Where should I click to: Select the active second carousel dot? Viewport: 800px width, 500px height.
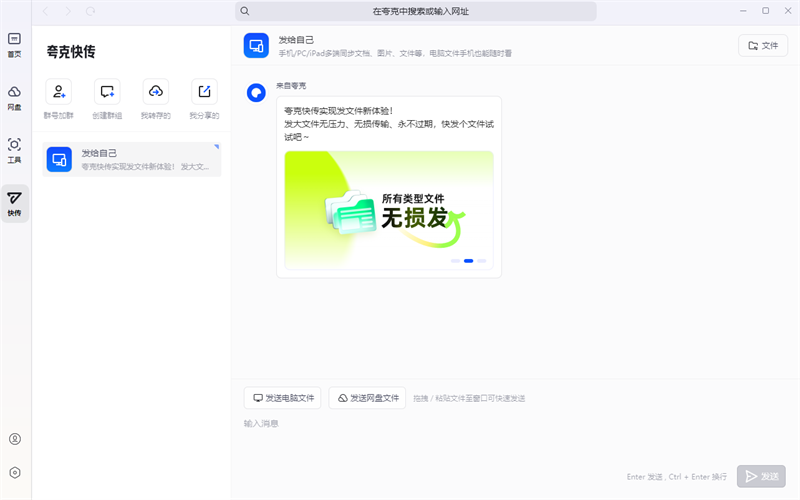(x=468, y=261)
